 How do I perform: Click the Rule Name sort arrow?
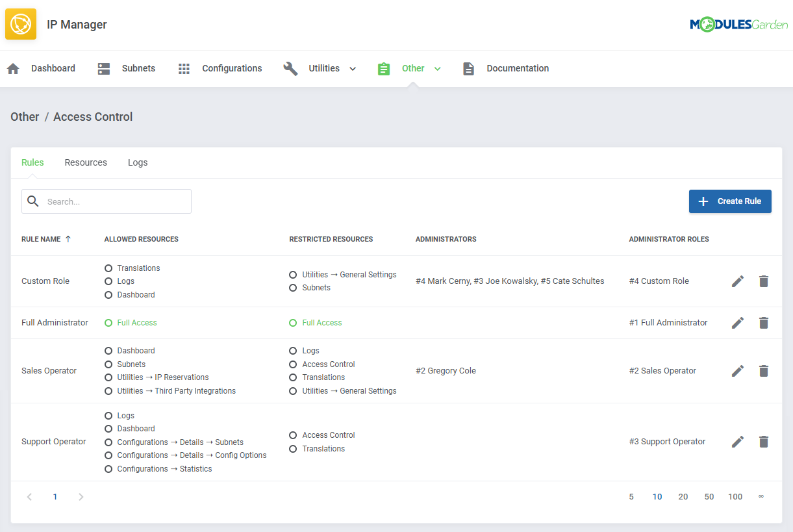pyautogui.click(x=68, y=239)
